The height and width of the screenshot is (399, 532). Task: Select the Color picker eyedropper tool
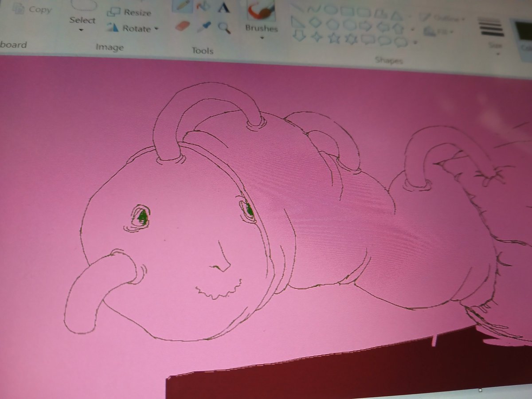coord(205,27)
